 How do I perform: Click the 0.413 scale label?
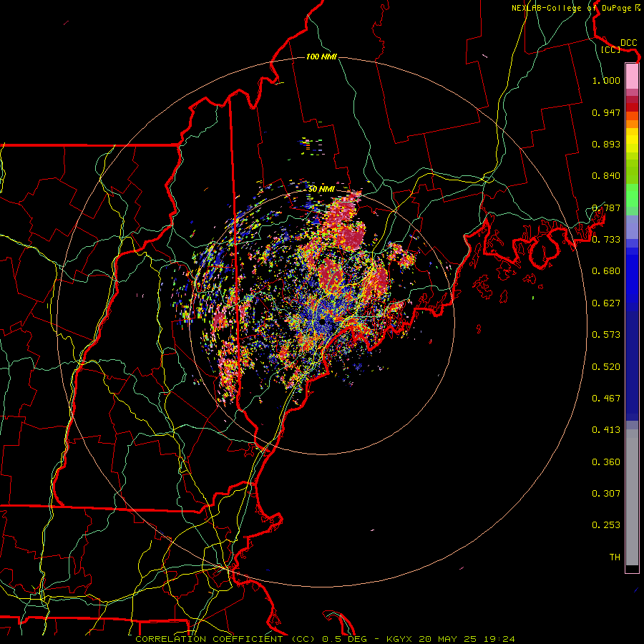(606, 430)
